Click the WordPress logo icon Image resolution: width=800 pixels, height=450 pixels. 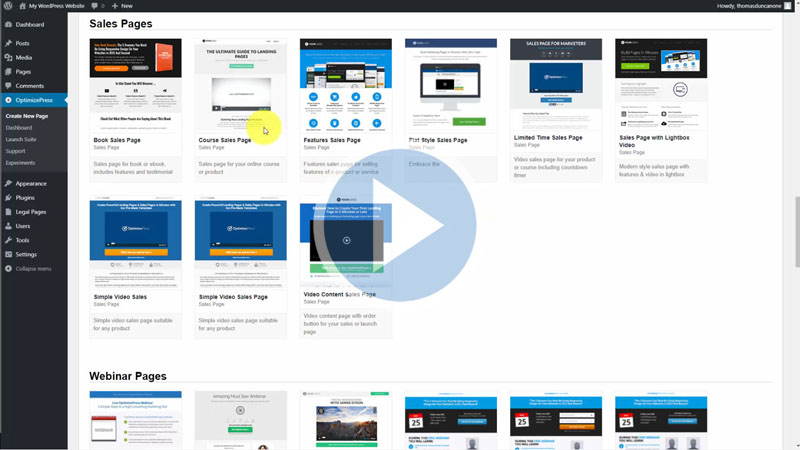pos(7,5)
